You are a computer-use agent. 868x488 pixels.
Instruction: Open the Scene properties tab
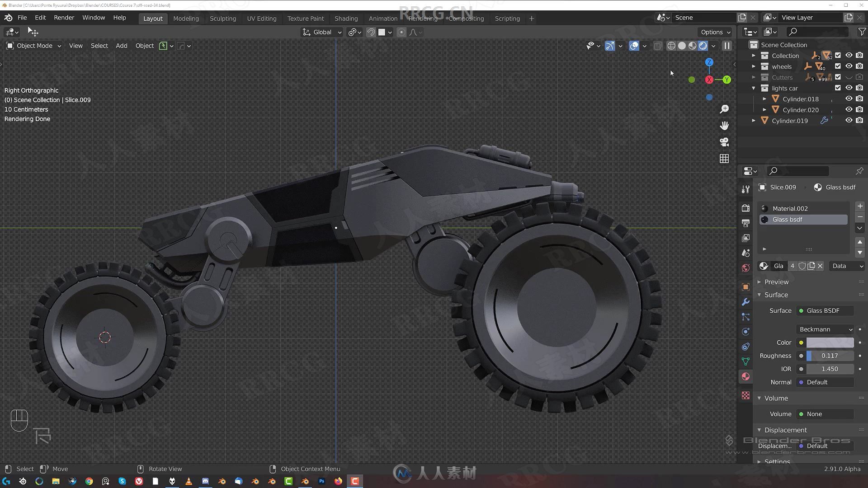point(745,253)
